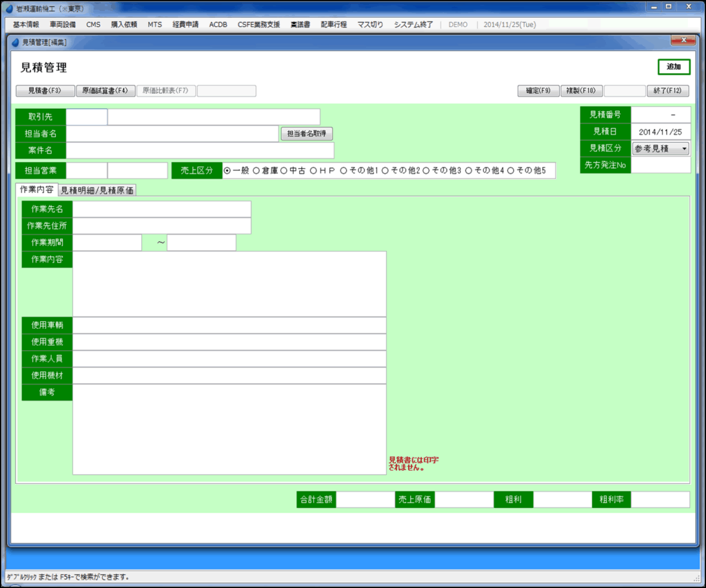This screenshot has height=588, width=706.
Task: Click the 担当者名取得 button
Action: point(306,134)
